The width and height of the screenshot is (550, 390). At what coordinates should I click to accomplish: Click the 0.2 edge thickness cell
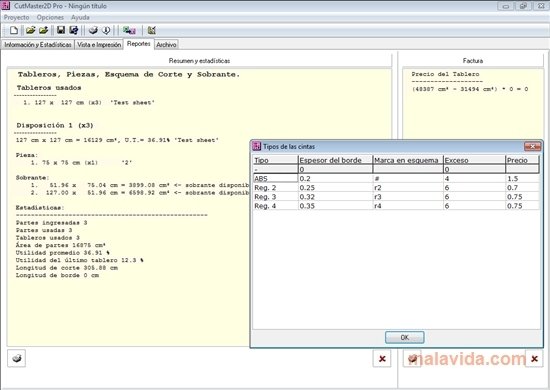335,179
